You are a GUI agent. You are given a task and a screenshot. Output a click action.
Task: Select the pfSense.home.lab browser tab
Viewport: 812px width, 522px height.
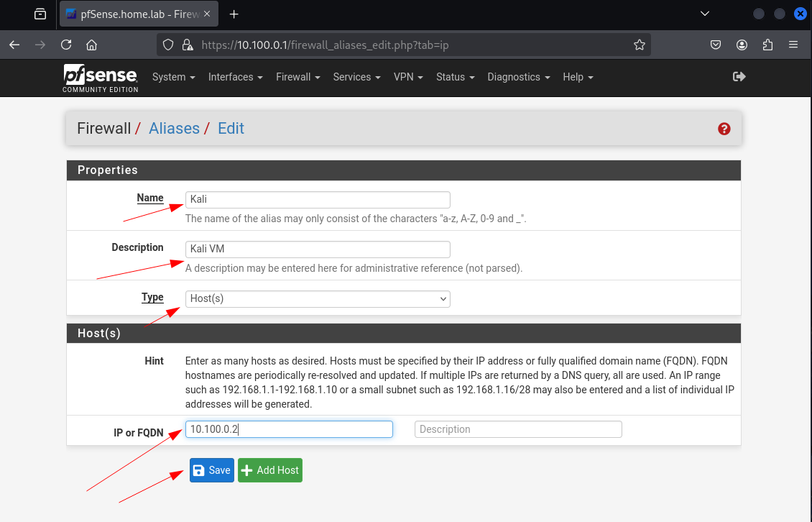coord(139,14)
